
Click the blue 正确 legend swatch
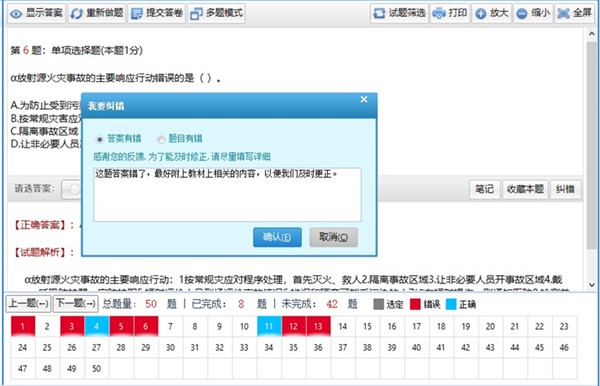pos(452,305)
